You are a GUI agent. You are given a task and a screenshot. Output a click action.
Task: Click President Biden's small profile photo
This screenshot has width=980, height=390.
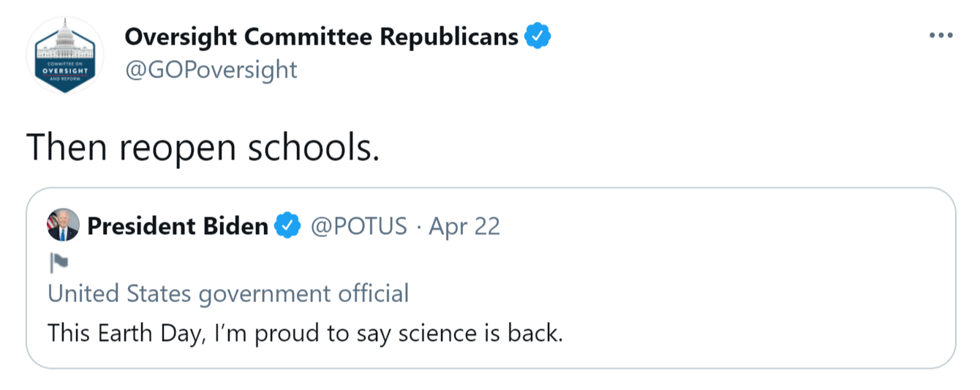[63, 225]
